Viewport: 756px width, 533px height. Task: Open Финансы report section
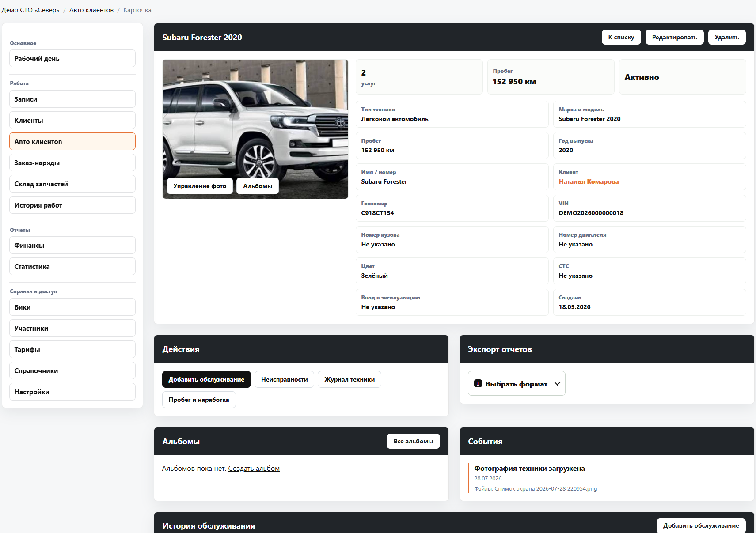[72, 245]
